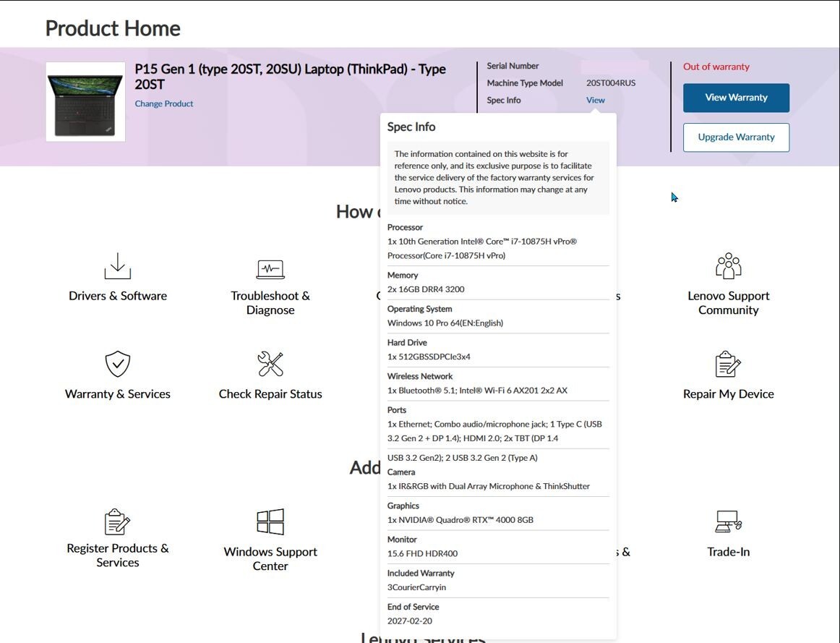Select the i7-10875H vPro processor value

(482, 249)
